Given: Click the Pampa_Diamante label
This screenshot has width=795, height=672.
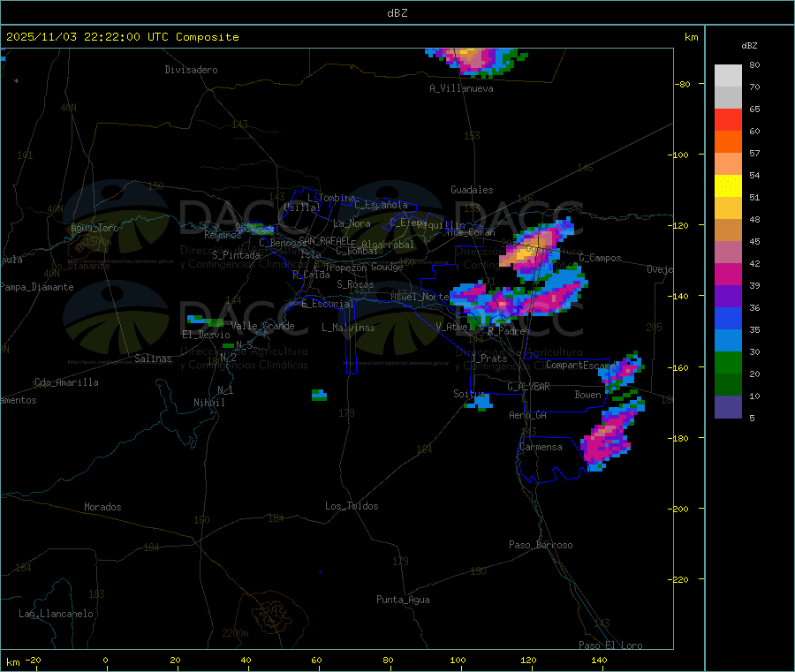Looking at the screenshot, I should coord(36,287).
